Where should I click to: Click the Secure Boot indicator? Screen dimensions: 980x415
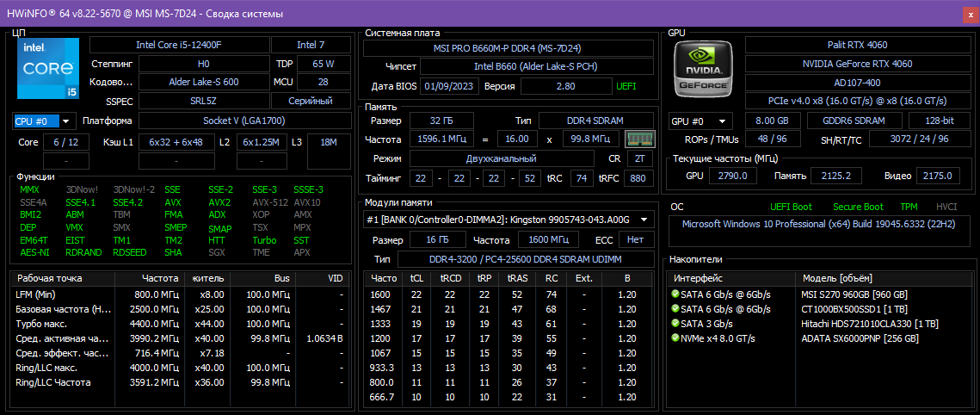[858, 207]
